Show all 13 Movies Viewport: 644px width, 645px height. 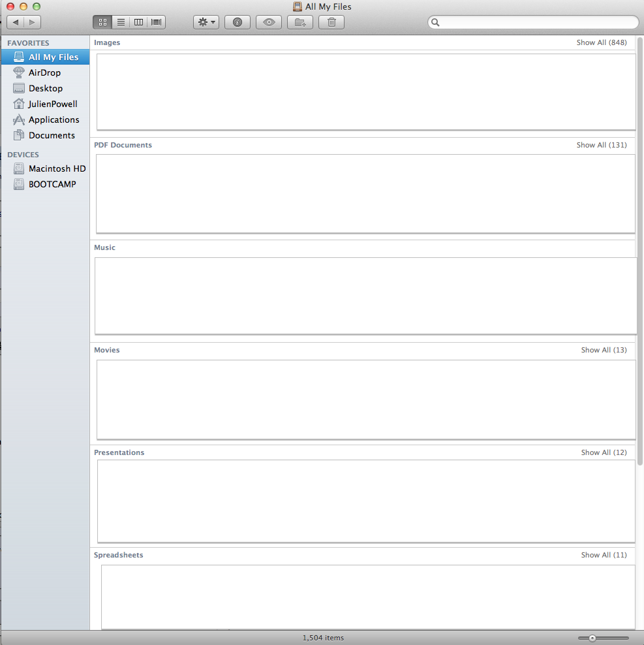[604, 350]
